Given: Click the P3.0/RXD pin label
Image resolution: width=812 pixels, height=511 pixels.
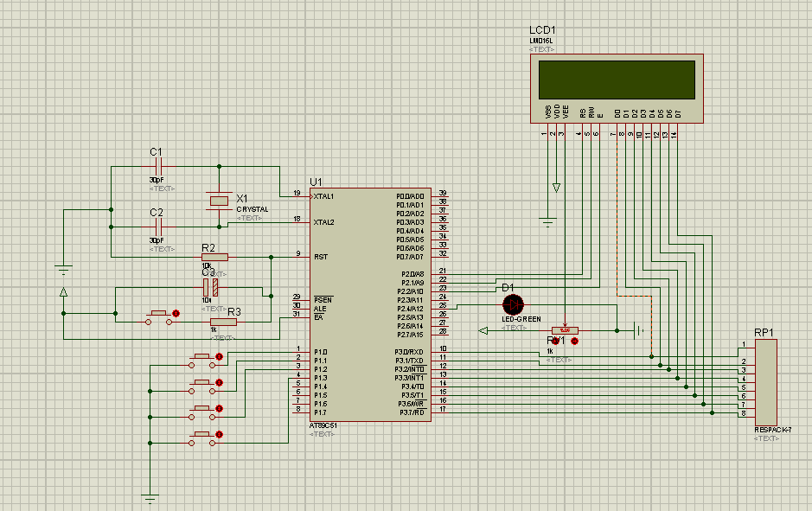Looking at the screenshot, I should [409, 352].
